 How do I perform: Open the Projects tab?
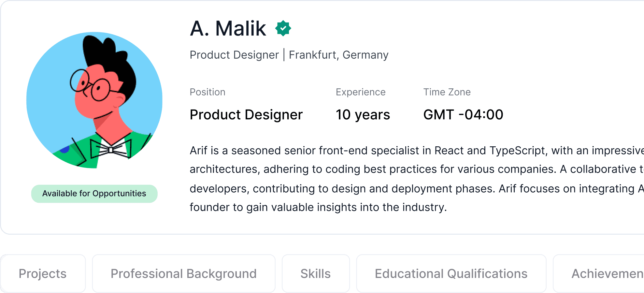(43, 274)
